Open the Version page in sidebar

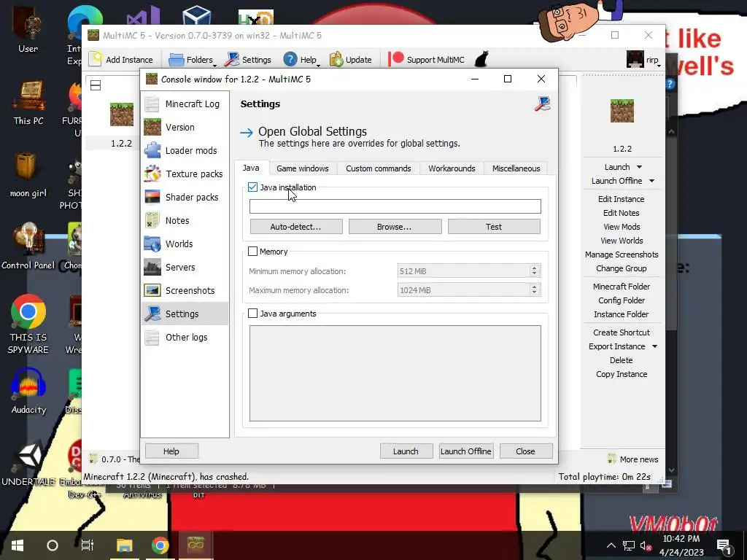coord(185,127)
